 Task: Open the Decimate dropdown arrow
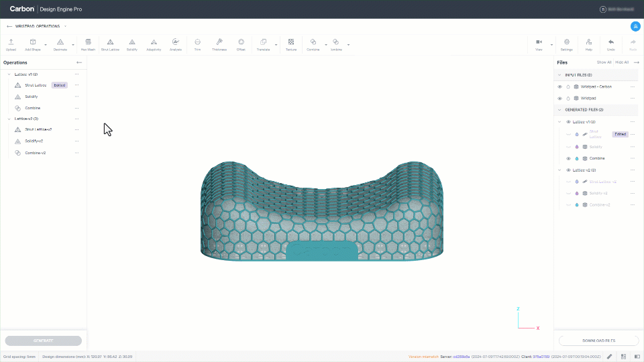coord(73,45)
